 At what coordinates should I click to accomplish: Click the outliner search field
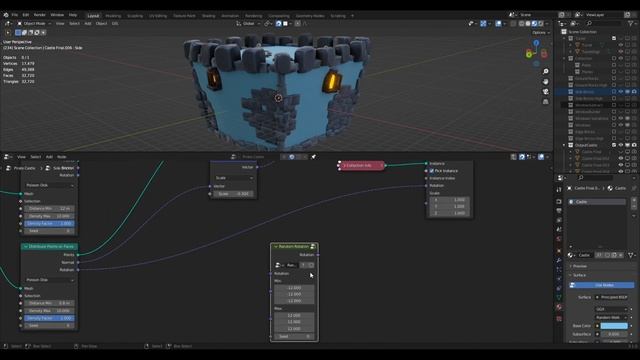click(603, 24)
